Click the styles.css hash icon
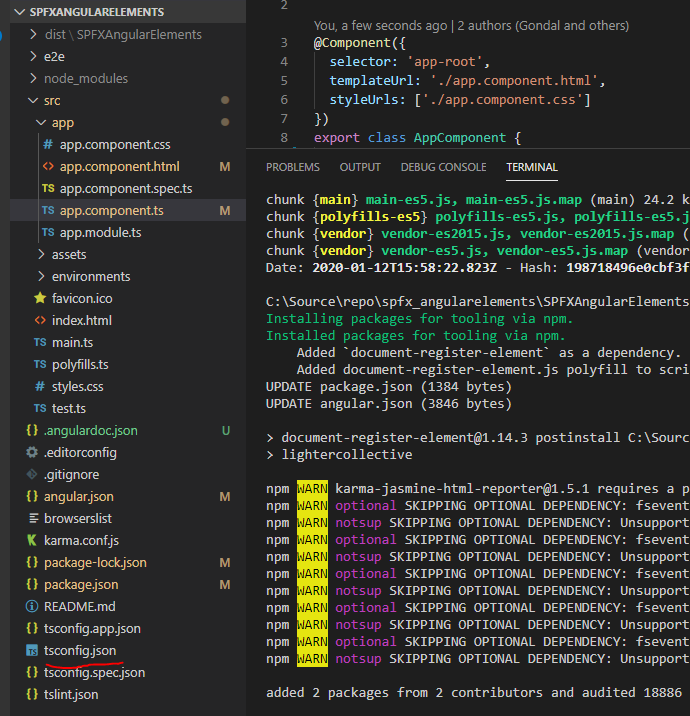The height and width of the screenshot is (716, 690). click(x=40, y=386)
